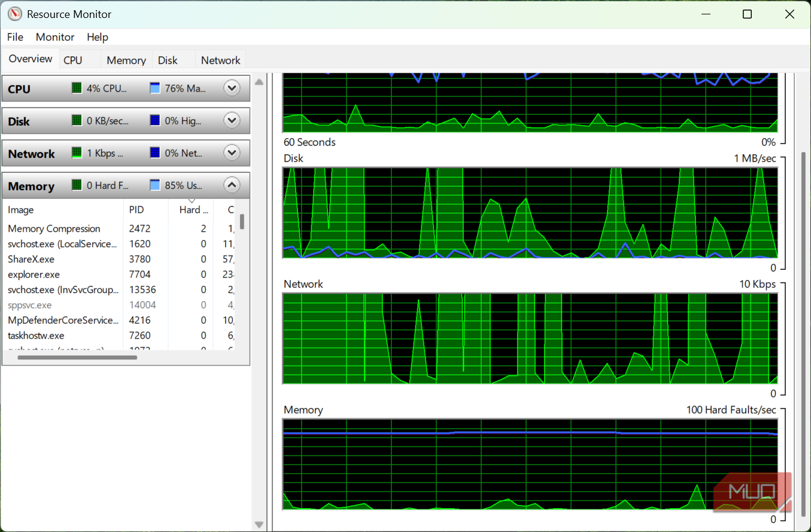Screen dimensions: 811x532
Task: Click the Memory section header bar
Action: [126, 186]
